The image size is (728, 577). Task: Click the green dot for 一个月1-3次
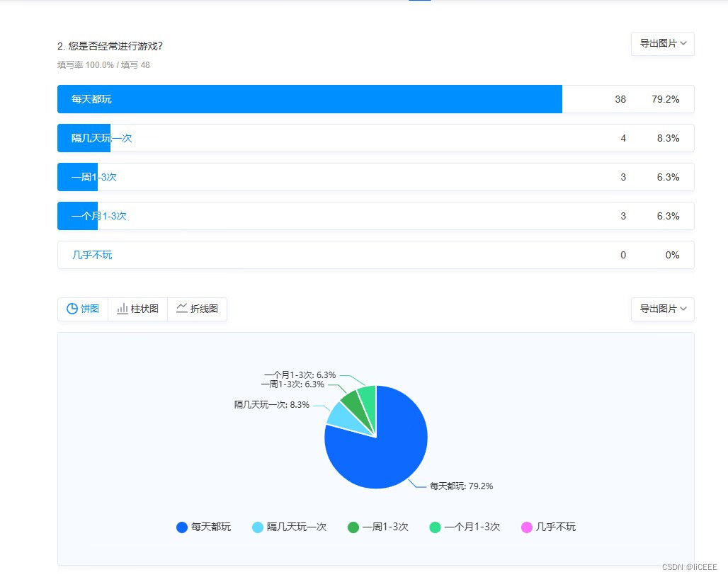tap(433, 527)
